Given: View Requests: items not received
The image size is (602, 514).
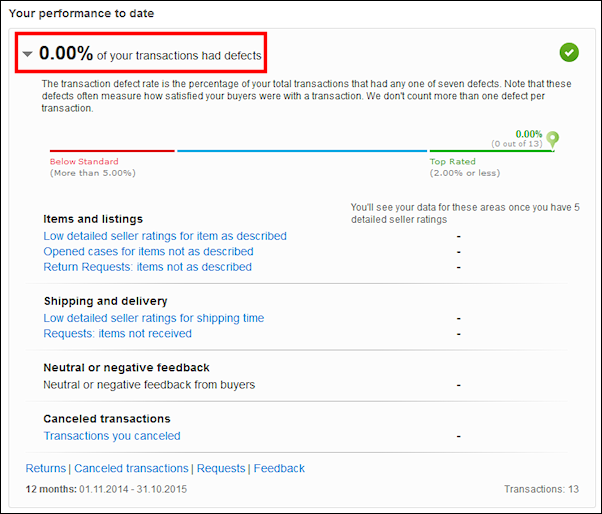Looking at the screenshot, I should (117, 333).
